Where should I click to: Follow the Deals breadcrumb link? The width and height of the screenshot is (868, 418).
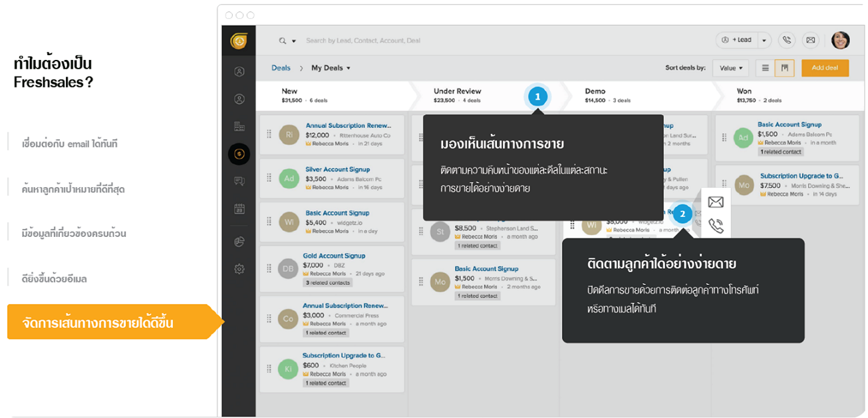(x=281, y=68)
